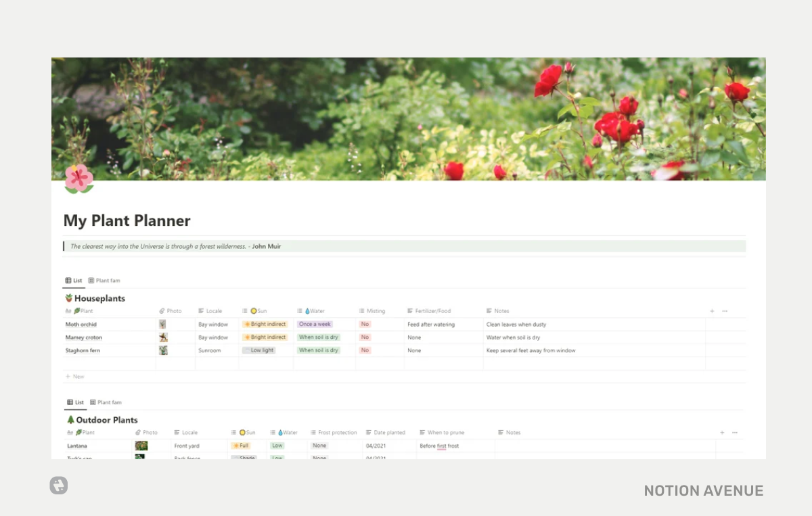This screenshot has height=516, width=812.
Task: Click the Lantana photo thumbnail
Action: click(x=141, y=446)
